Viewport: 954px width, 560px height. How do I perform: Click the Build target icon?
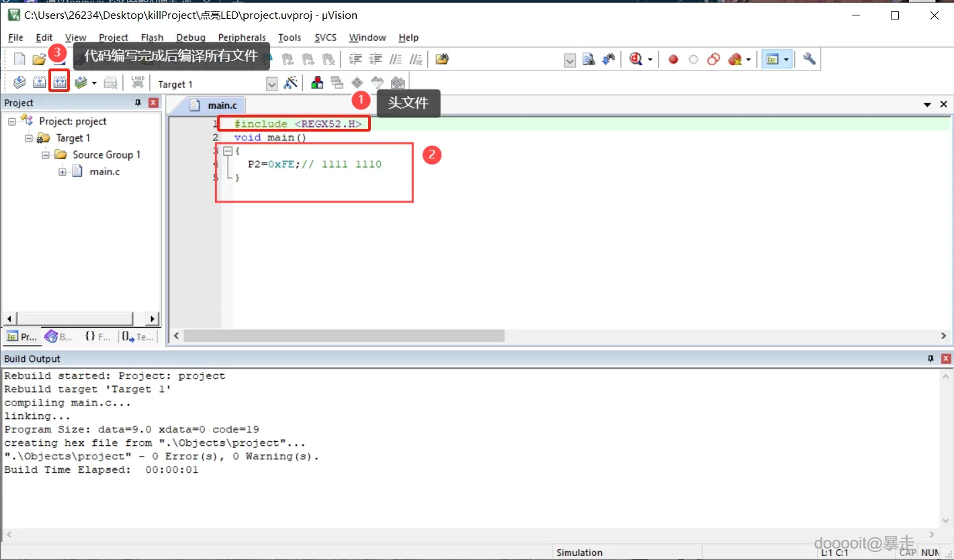[x=40, y=83]
